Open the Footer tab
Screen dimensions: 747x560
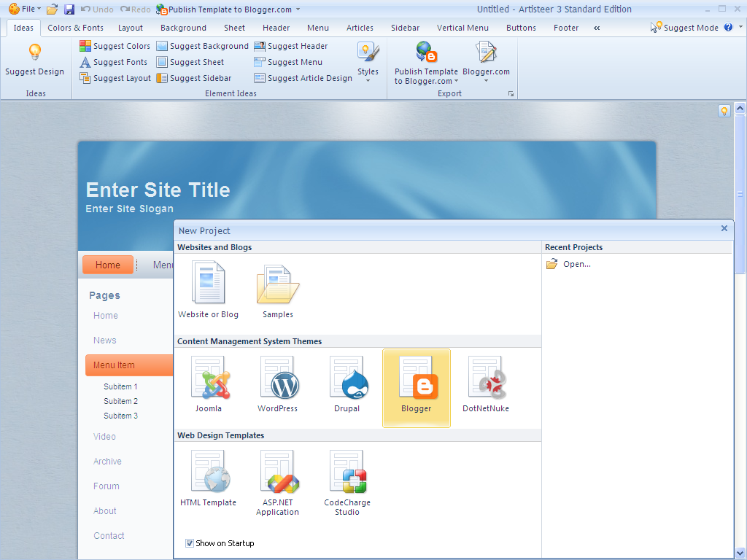coord(566,28)
